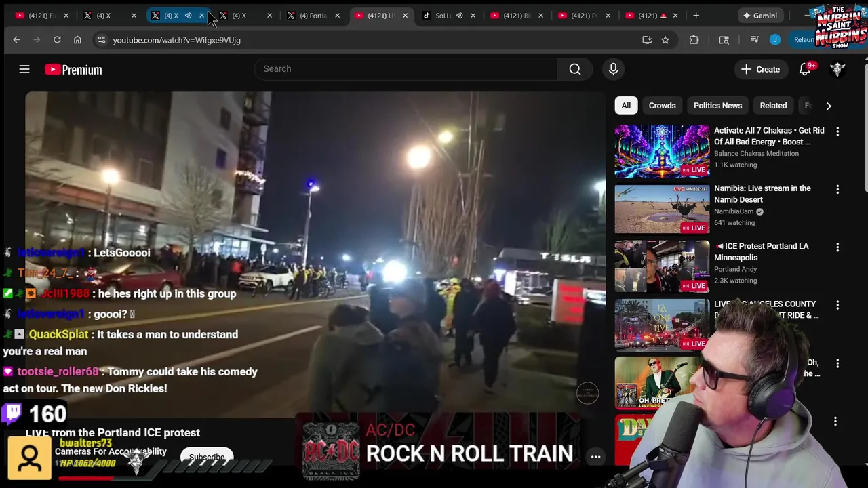This screenshot has height=488, width=868.
Task: Select the Related filter chip
Action: point(773,106)
